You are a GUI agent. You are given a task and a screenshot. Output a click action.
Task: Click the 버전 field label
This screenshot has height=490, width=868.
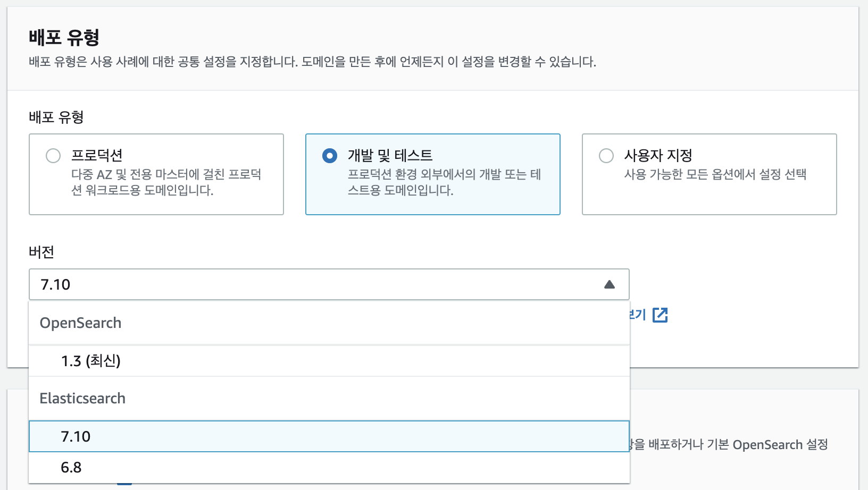click(x=41, y=252)
